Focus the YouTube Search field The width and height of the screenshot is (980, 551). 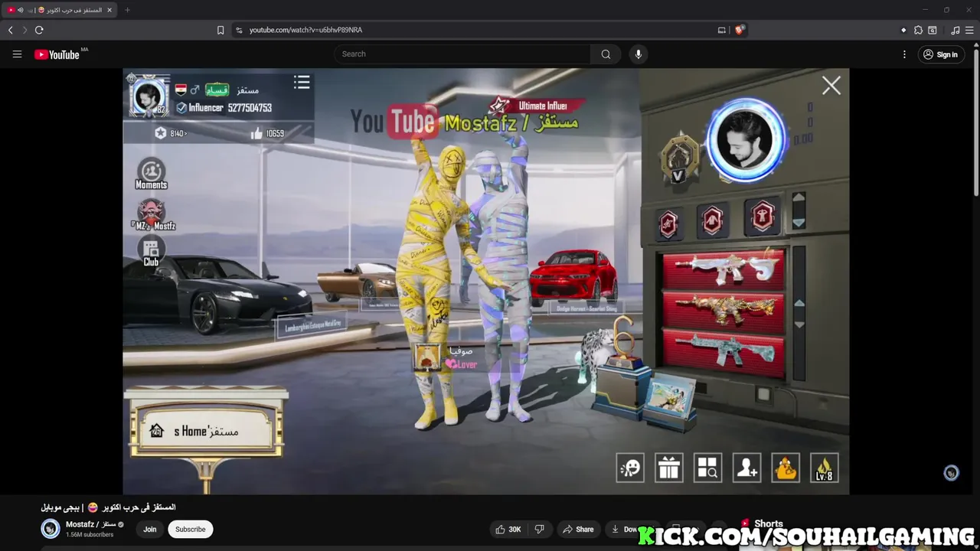[x=462, y=54]
